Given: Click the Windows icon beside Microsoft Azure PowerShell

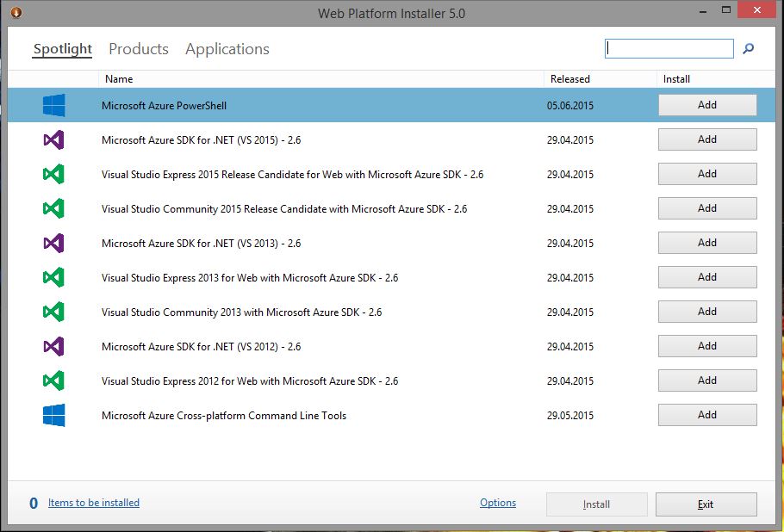Looking at the screenshot, I should [54, 105].
